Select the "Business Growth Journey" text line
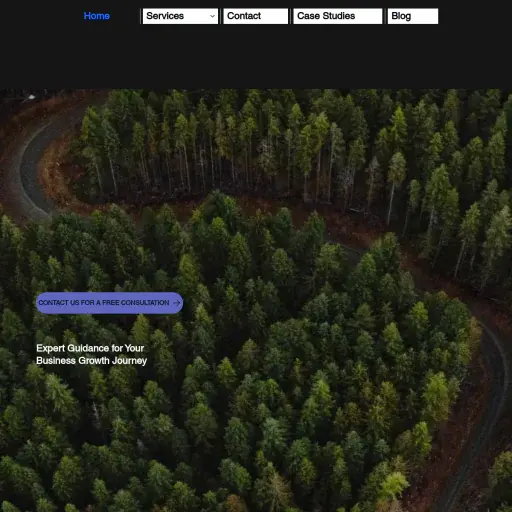512x512 pixels. [91, 360]
